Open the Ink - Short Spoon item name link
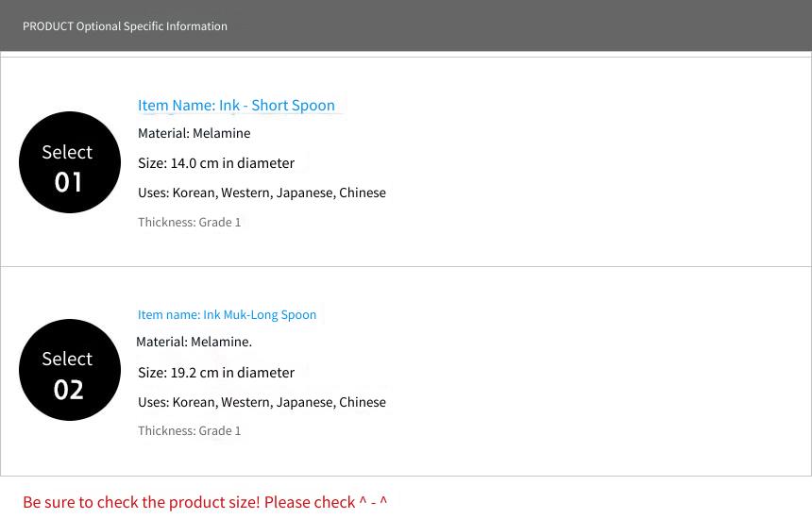Image resolution: width=812 pixels, height=519 pixels. [236, 105]
